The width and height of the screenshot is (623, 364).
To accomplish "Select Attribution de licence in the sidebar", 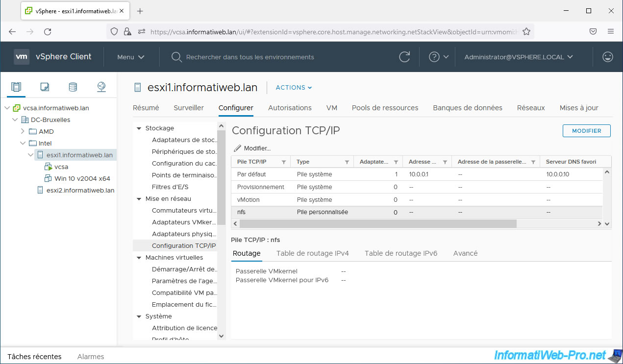I will [184, 328].
